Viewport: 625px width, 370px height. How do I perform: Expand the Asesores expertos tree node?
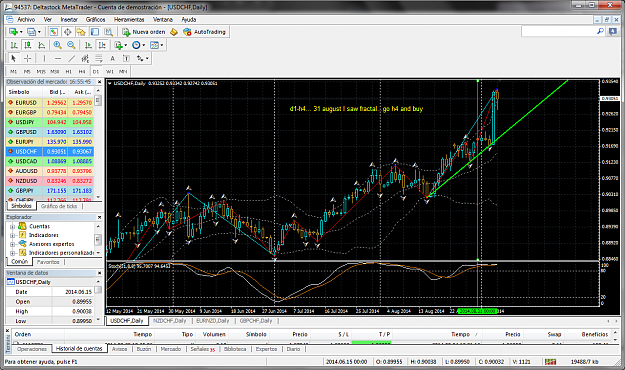pos(12,244)
